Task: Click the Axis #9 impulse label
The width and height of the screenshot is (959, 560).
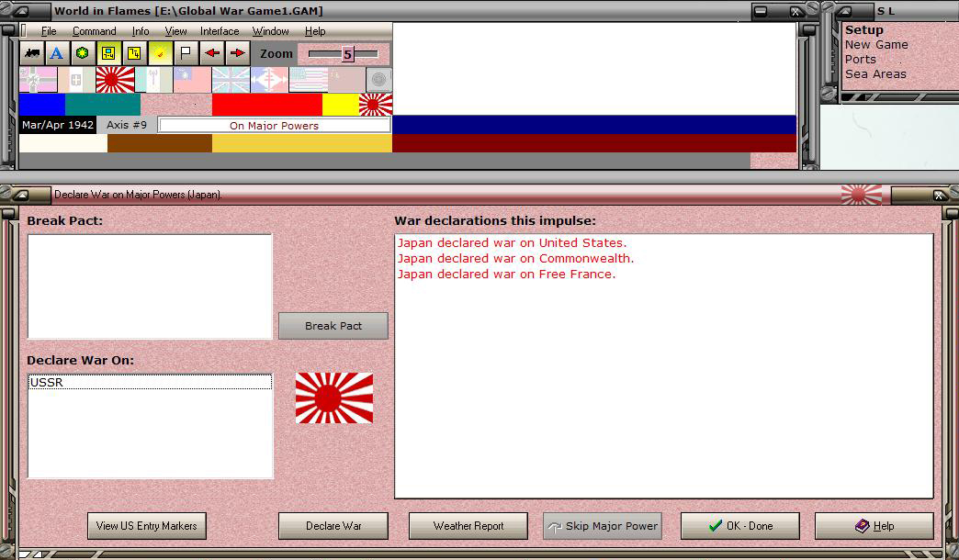Action: click(127, 125)
